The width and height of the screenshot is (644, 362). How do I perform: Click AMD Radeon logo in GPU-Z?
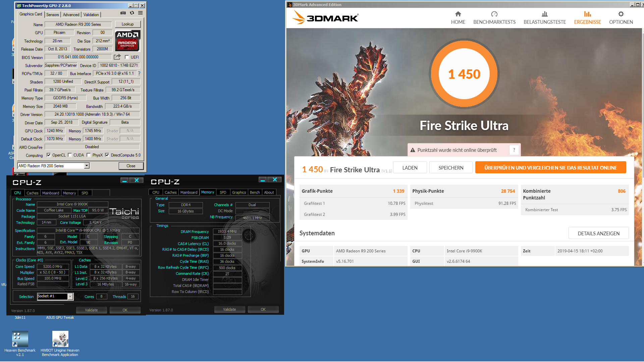click(x=127, y=41)
